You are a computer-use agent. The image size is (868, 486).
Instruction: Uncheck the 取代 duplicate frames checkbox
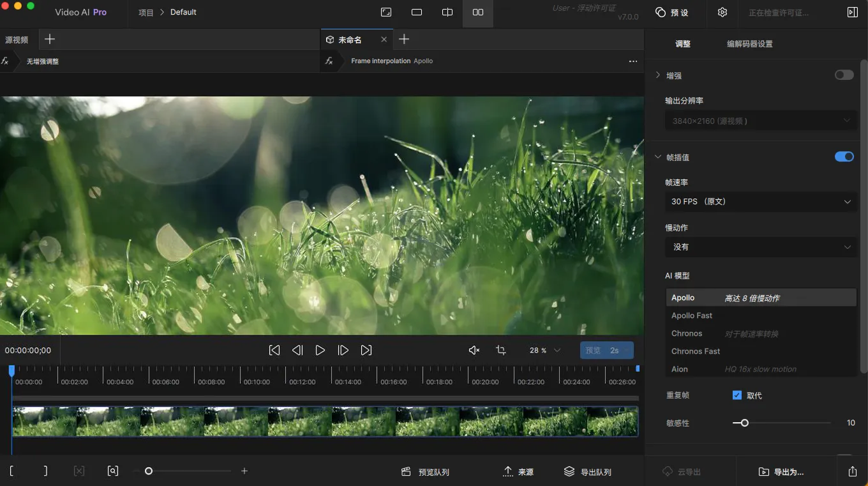737,395
